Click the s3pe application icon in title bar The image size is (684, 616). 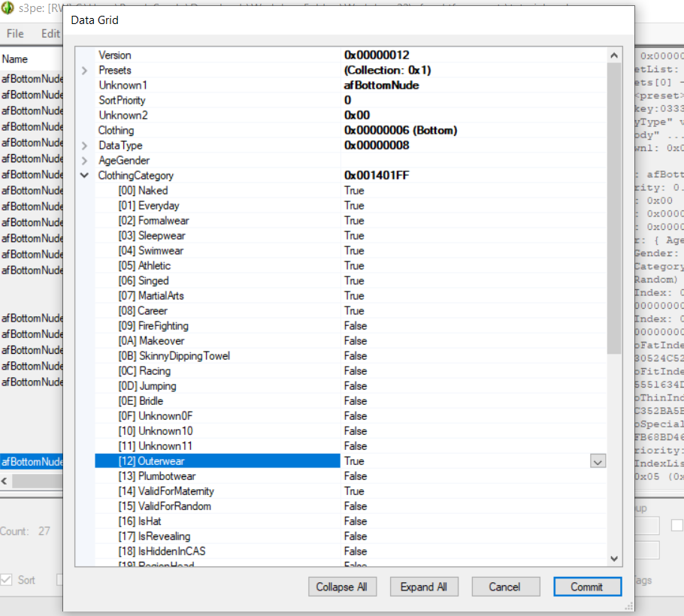[8, 8]
